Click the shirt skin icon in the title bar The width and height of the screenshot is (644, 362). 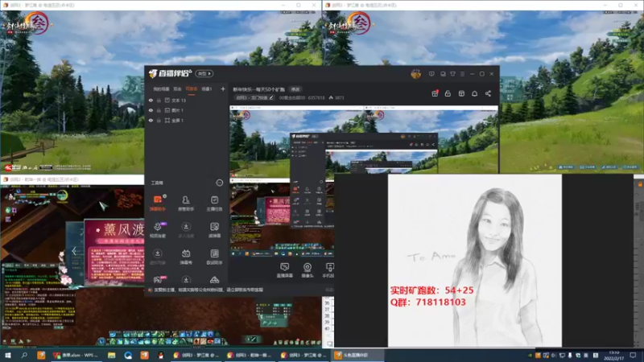pos(452,74)
